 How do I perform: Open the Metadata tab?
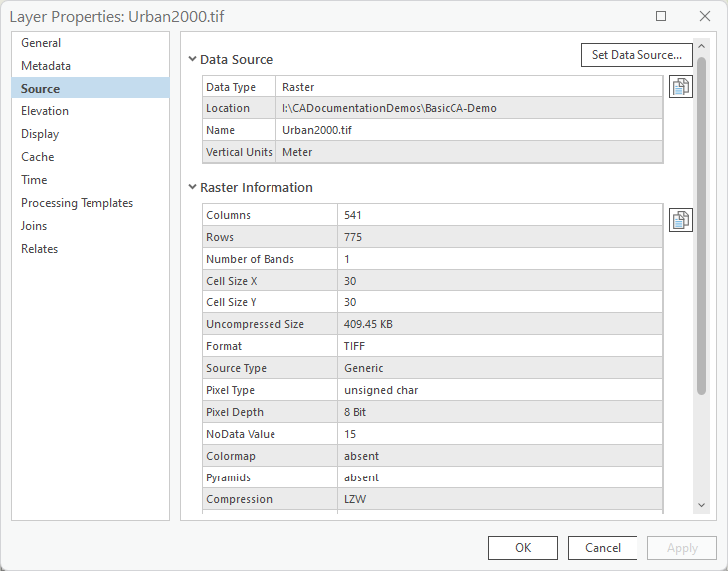(x=91, y=66)
